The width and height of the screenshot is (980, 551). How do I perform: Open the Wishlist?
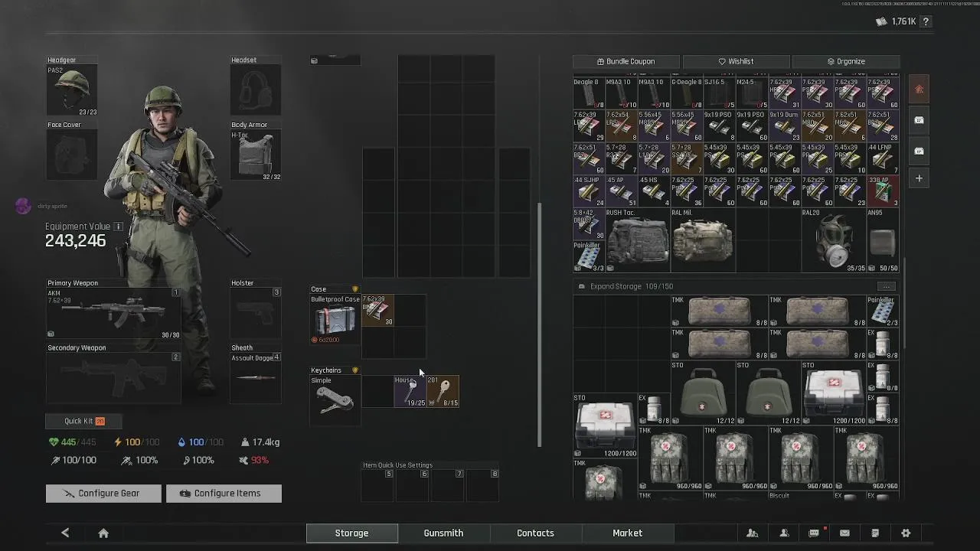click(736, 61)
